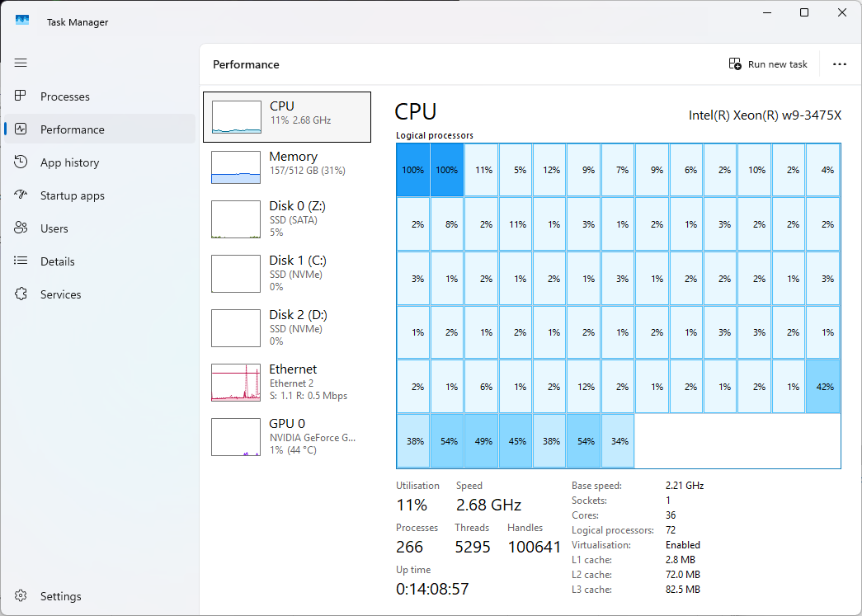Click the processor name Intel(R) Xeon(R) w9-3475X
Screen dimensions: 862x616
click(765, 115)
